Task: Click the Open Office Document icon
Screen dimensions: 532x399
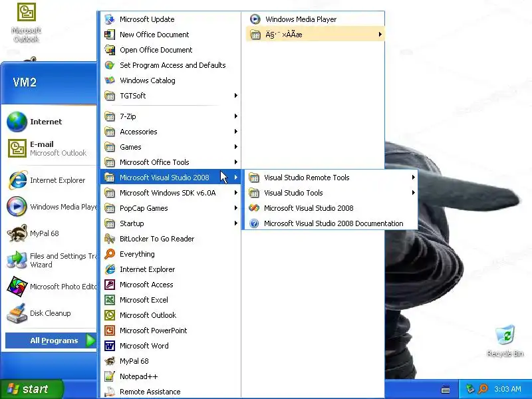Action: click(x=110, y=50)
